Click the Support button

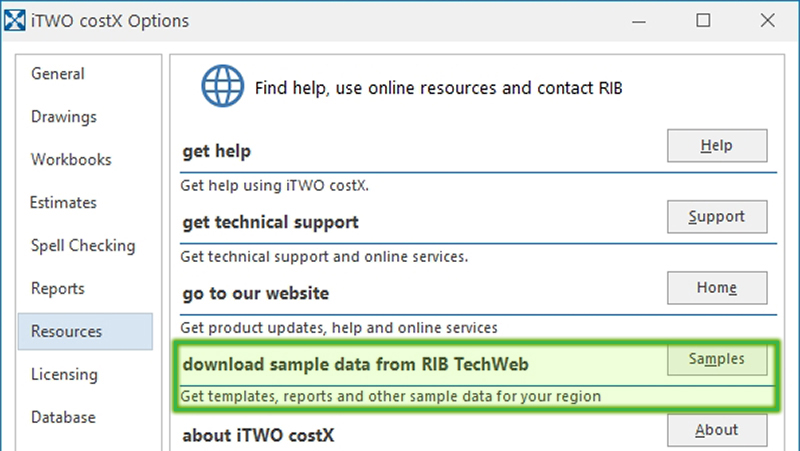(x=717, y=217)
